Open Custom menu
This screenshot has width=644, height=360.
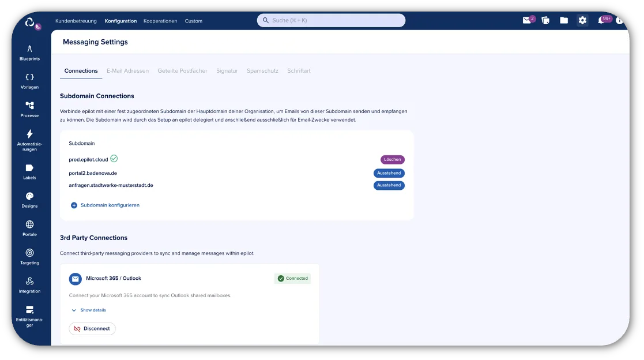click(194, 21)
